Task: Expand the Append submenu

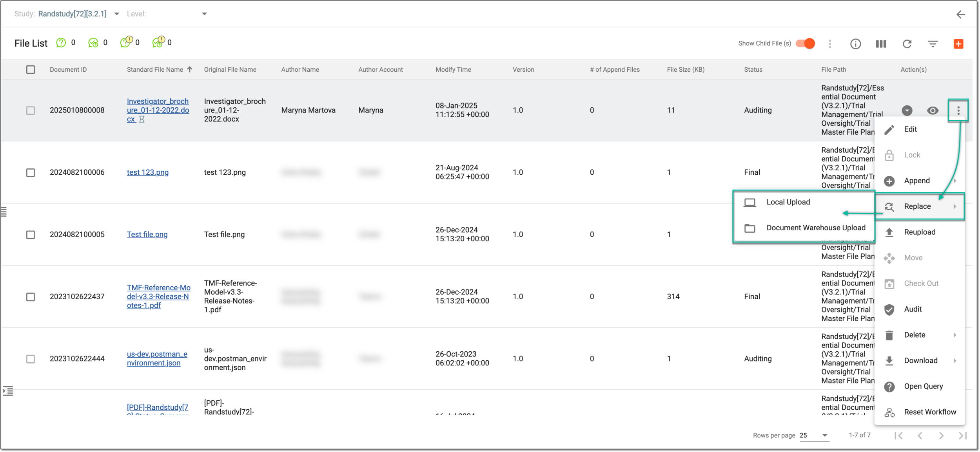Action: pyautogui.click(x=920, y=181)
